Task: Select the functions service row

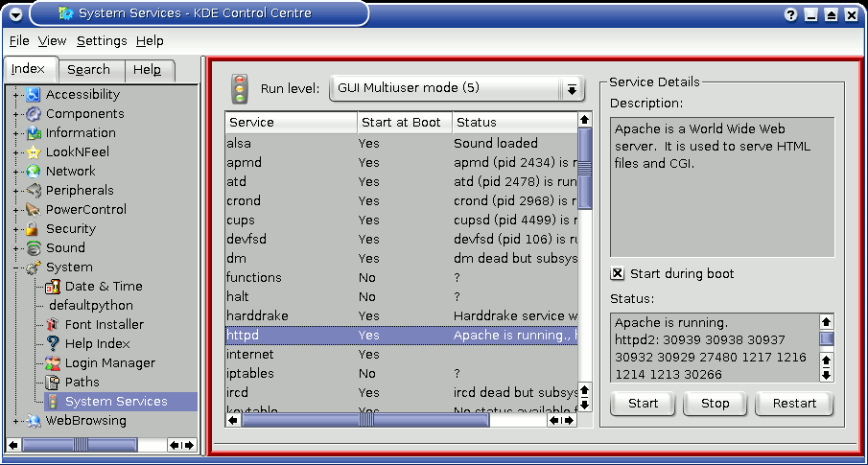Action: [401, 278]
